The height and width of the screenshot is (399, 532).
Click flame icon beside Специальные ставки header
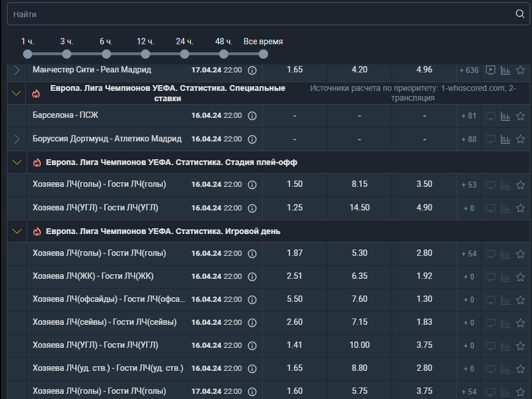pos(36,93)
